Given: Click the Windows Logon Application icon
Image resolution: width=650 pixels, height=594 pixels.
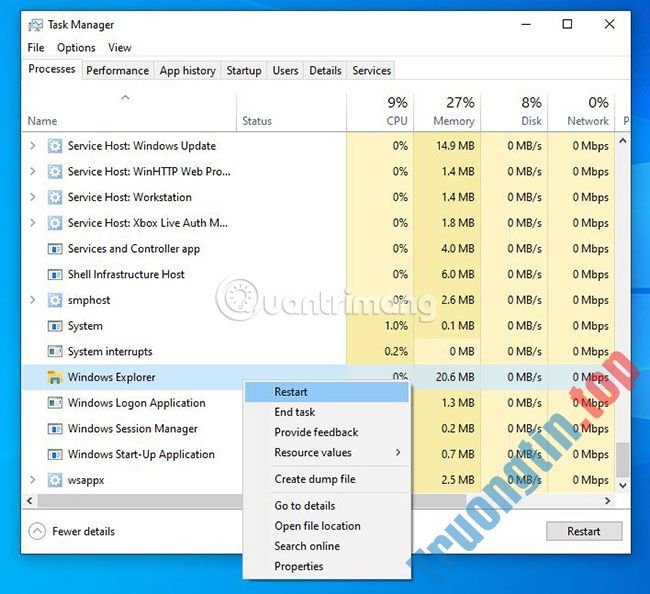Looking at the screenshot, I should (55, 403).
